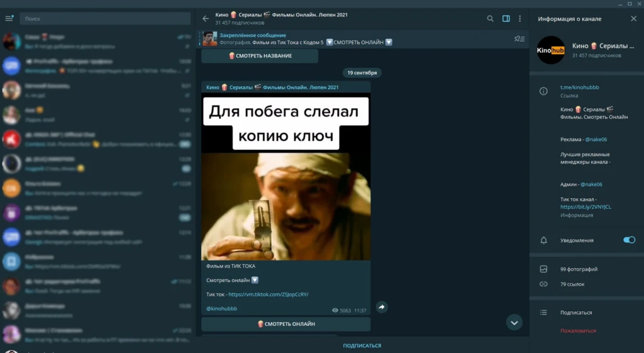
Task: Click the СМОТРЕТЬ ОНЛАЙН button under post
Action: click(286, 324)
